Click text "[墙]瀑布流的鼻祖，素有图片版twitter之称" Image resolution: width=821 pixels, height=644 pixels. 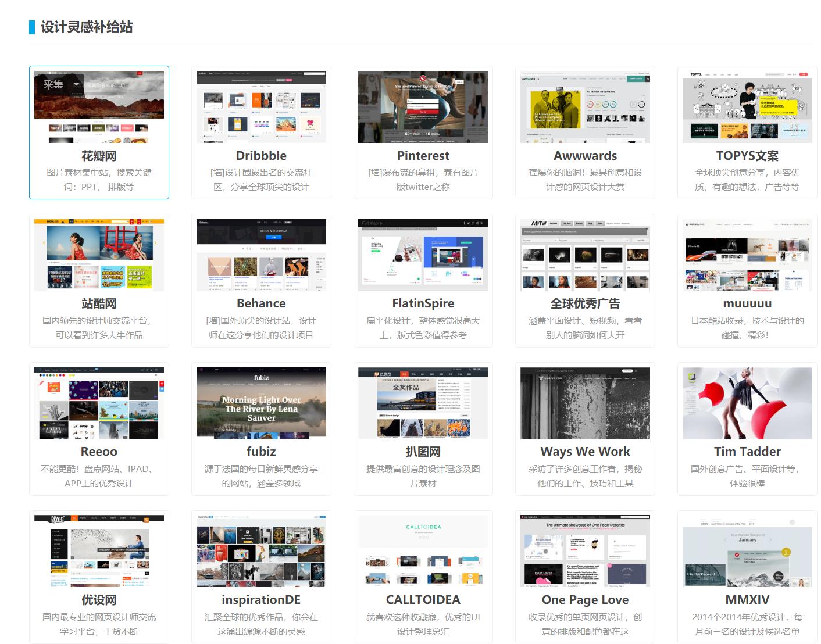[x=423, y=180]
